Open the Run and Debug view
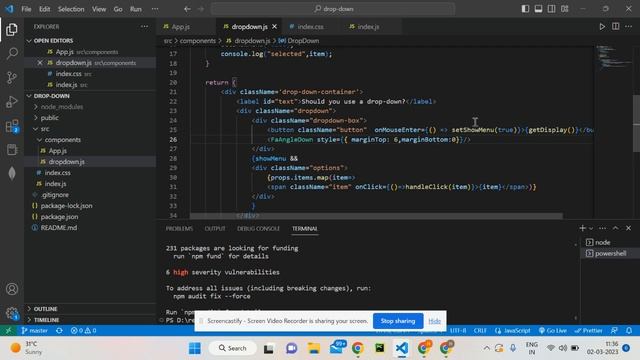Image resolution: width=640 pixels, height=360 pixels. coord(12,102)
